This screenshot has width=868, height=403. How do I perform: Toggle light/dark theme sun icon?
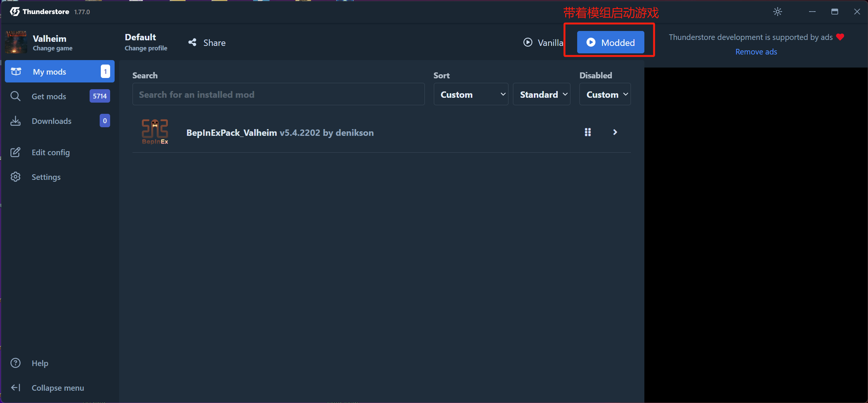[777, 12]
